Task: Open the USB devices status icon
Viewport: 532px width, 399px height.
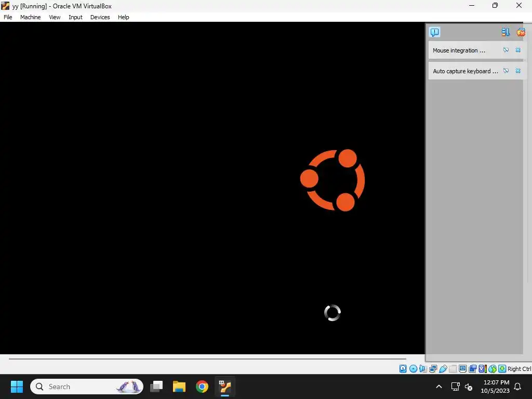Action: [443, 369]
